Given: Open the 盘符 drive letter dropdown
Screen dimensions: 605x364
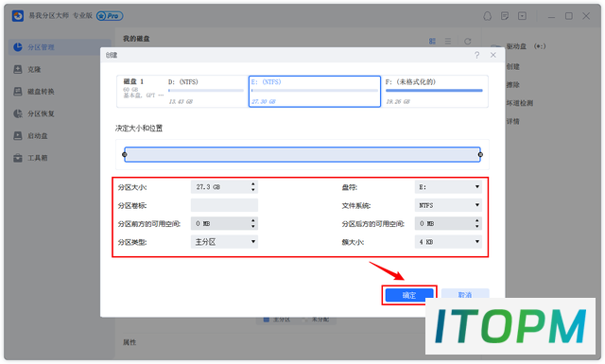Looking at the screenshot, I should (448, 187).
